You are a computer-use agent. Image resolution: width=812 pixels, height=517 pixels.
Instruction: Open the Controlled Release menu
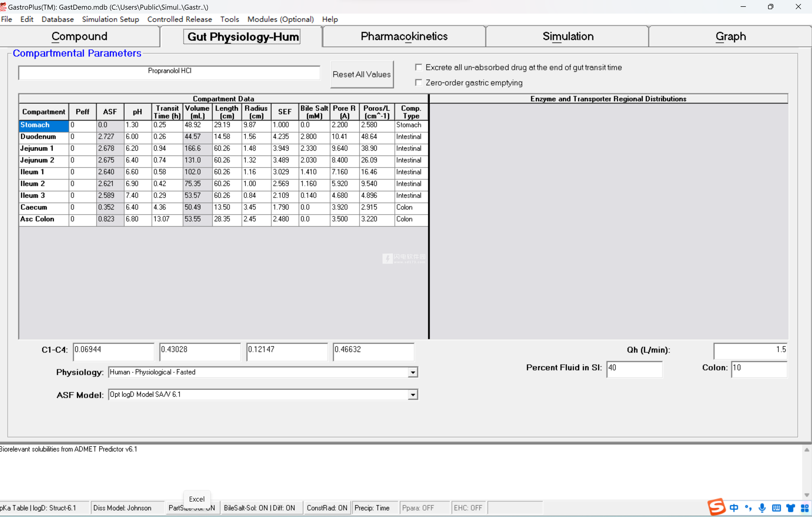pos(180,19)
